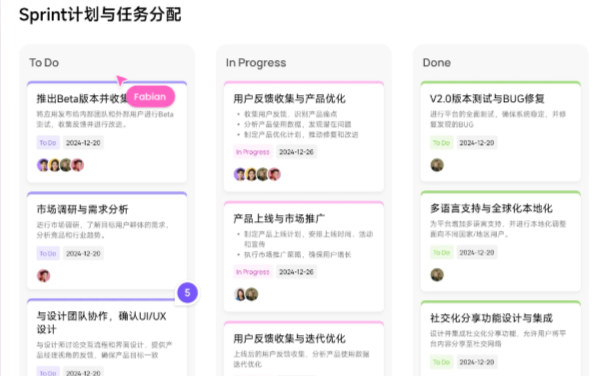This screenshot has height=376, width=601.
Task: Click the 2024-12-20 date on 市场调研与需求分析 card
Action: coord(83,253)
